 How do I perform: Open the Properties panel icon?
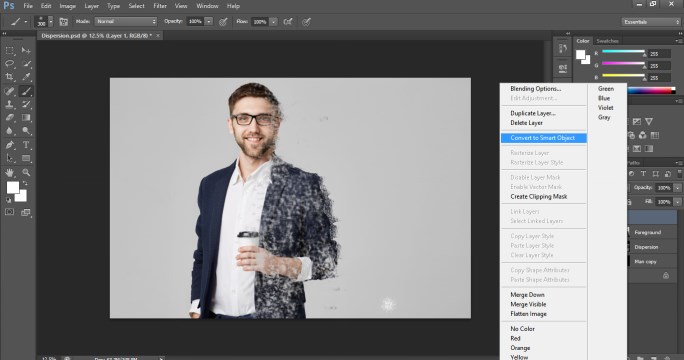pos(563,68)
